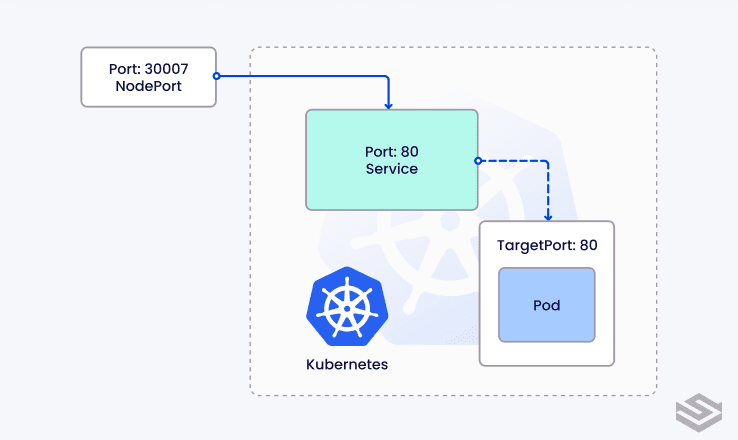Click the blue Pod box

point(546,305)
